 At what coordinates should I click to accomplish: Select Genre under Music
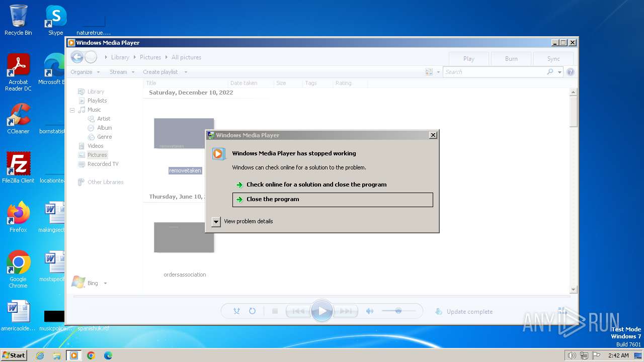[x=105, y=137]
